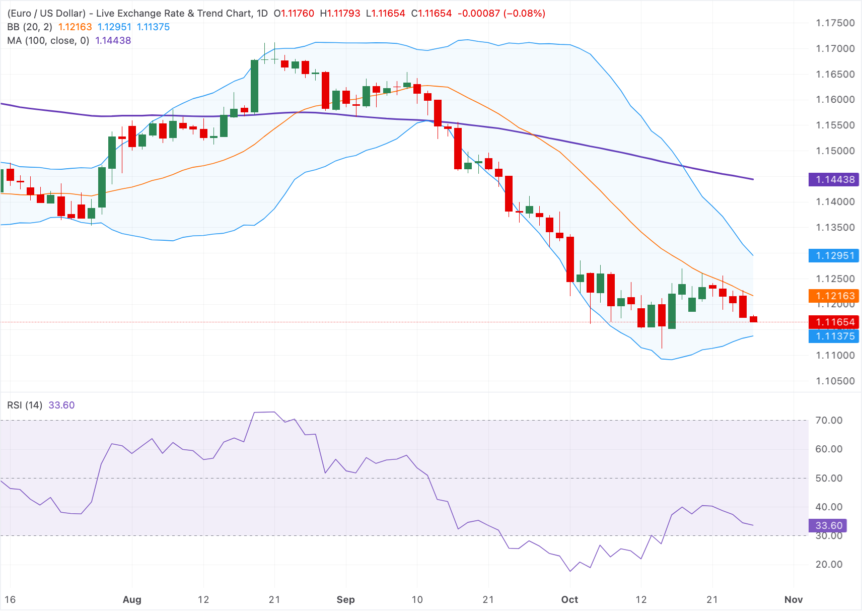
Task: Click the orange 1.12163 middle band price tag
Action: click(834, 296)
